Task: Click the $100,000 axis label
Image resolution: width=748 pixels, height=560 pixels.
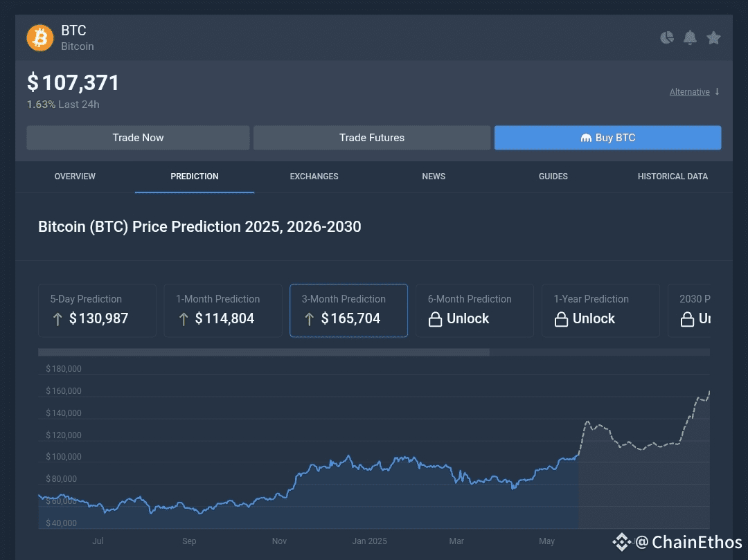Action: click(x=64, y=457)
